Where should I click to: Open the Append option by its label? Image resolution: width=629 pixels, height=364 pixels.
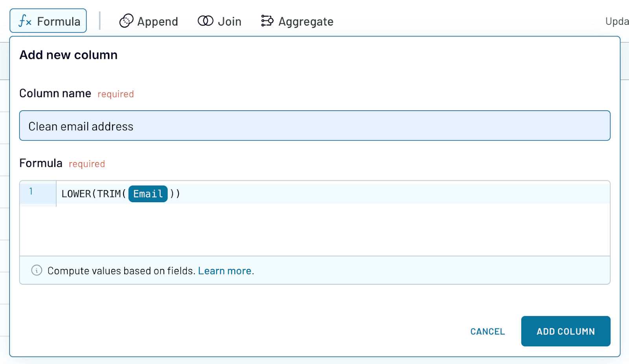157,21
